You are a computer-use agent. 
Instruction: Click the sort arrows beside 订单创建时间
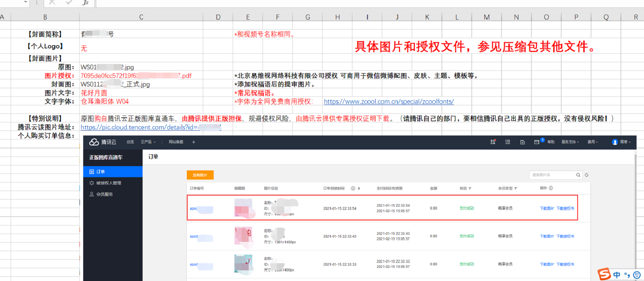pos(359,189)
